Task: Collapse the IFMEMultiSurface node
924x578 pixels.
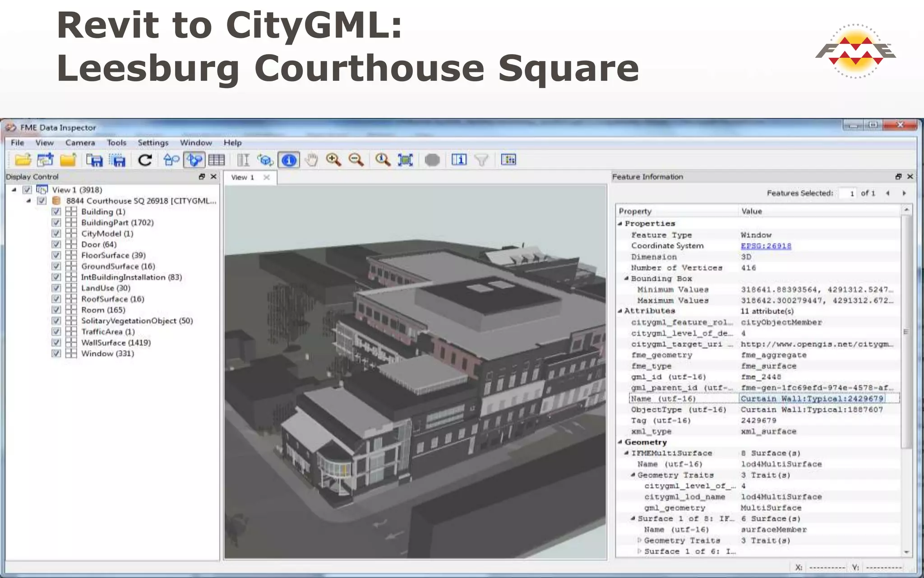Action: [626, 453]
